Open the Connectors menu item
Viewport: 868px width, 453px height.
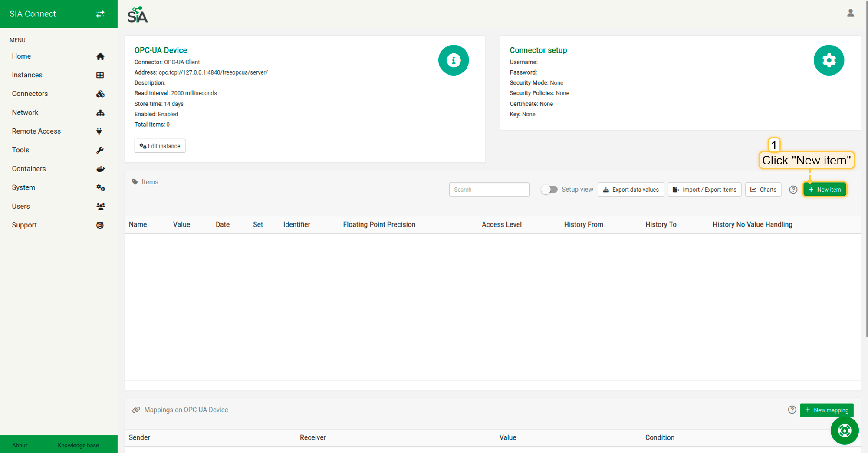pyautogui.click(x=30, y=94)
